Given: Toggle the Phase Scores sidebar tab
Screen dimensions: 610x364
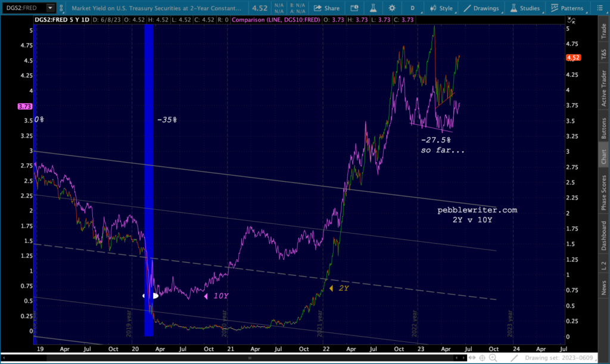Looking at the screenshot, I should click(x=604, y=193).
